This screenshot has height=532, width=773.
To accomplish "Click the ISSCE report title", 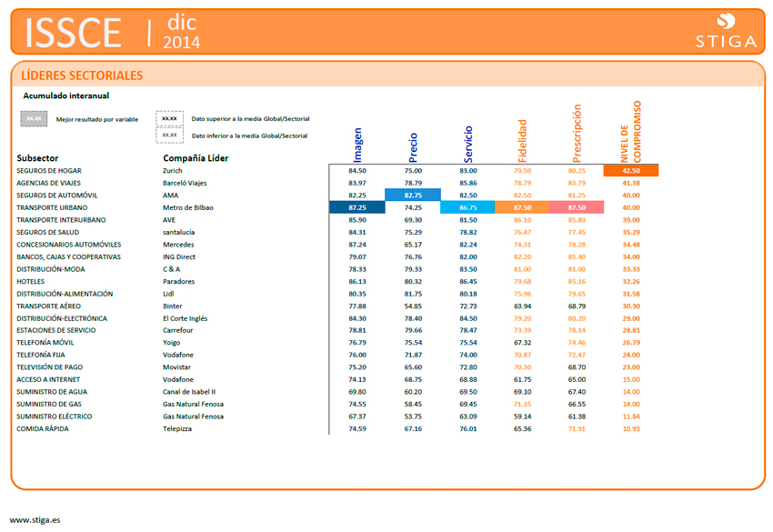I will click(73, 33).
